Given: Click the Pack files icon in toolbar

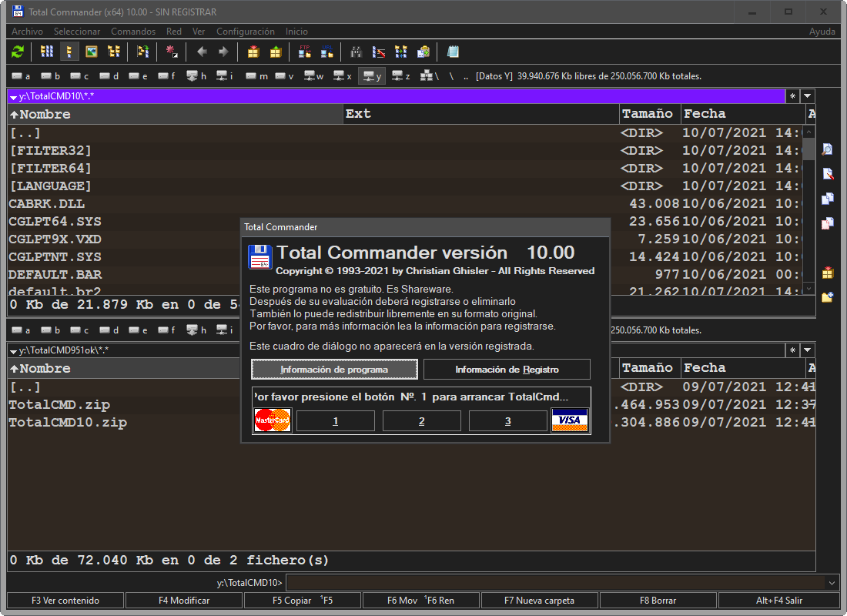Looking at the screenshot, I should click(253, 52).
